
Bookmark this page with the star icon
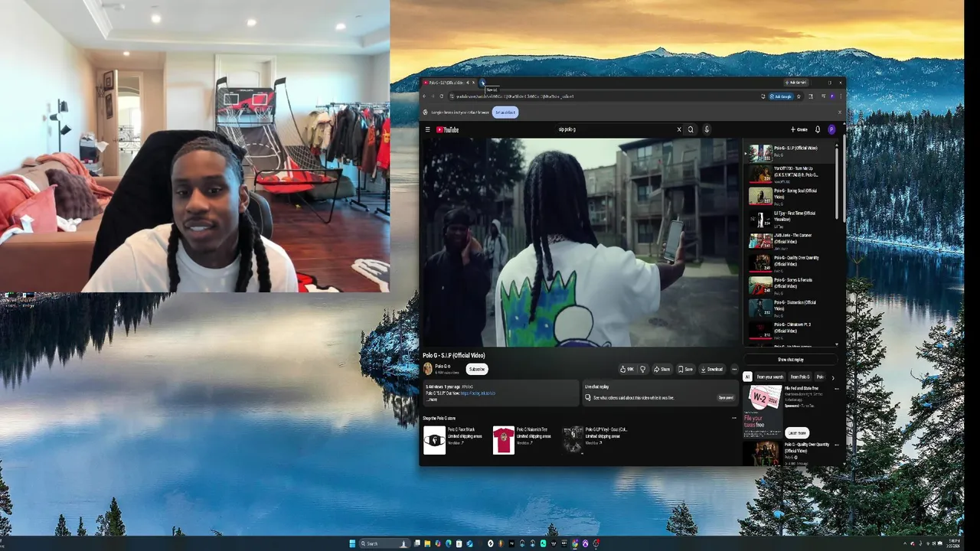point(799,96)
